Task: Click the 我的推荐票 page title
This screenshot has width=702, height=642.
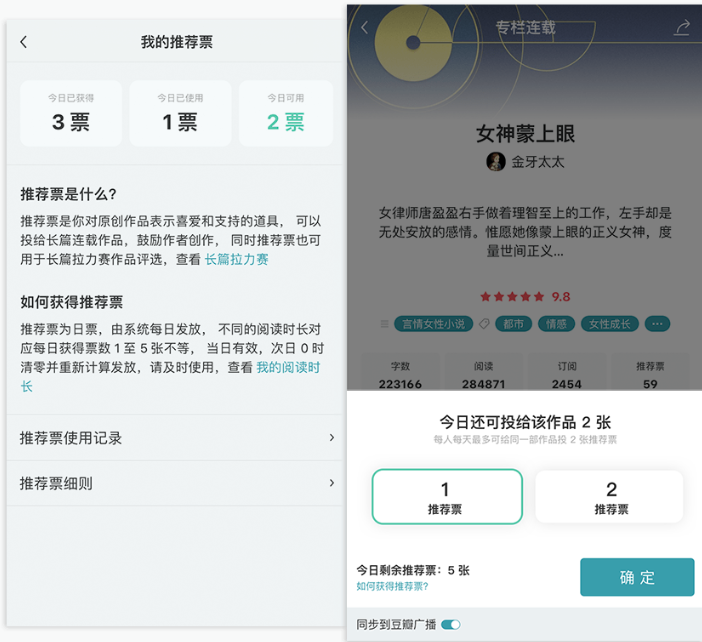Action: pyautogui.click(x=177, y=42)
